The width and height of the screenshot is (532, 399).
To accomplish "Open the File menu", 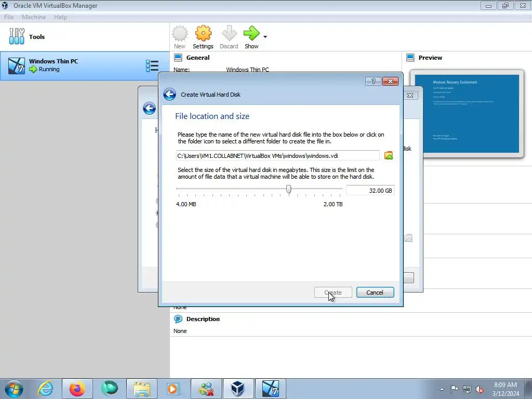I will [x=9, y=17].
